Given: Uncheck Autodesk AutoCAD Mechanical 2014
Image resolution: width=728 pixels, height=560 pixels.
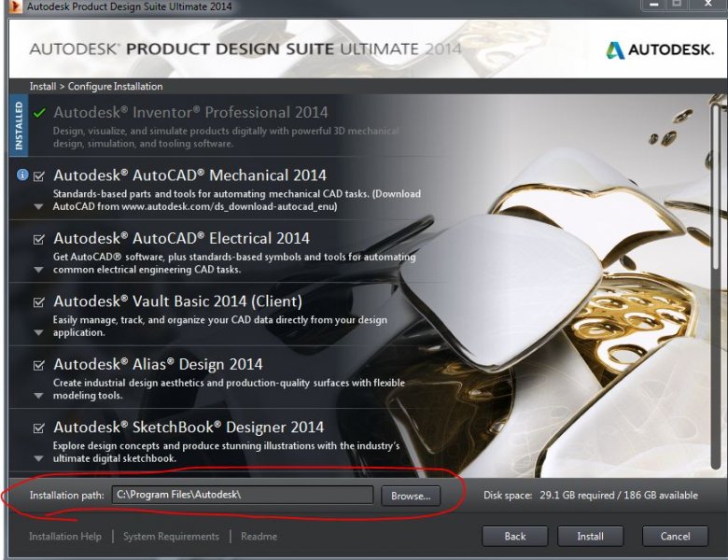Looking at the screenshot, I should coord(39,176).
